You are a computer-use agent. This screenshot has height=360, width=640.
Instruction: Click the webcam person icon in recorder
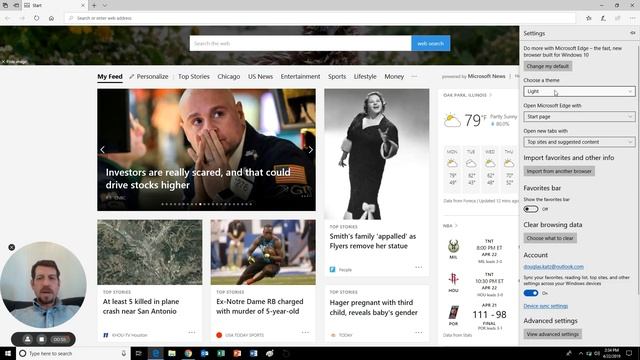coord(27,339)
